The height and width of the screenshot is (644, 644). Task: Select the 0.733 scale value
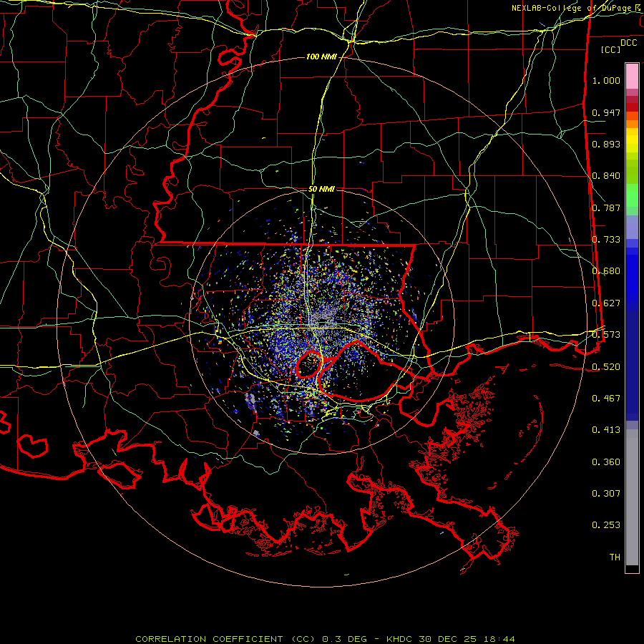pyautogui.click(x=606, y=240)
